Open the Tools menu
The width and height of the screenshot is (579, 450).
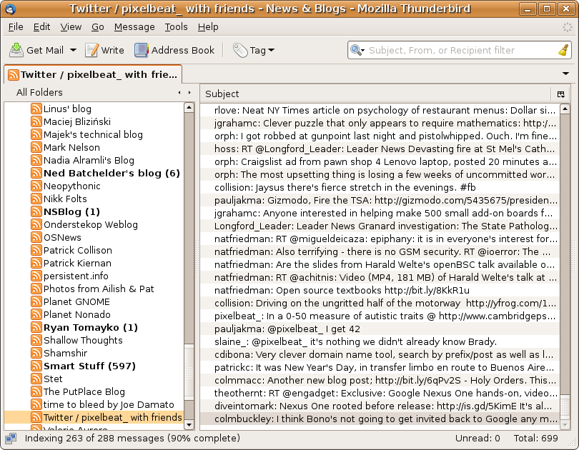tap(176, 27)
